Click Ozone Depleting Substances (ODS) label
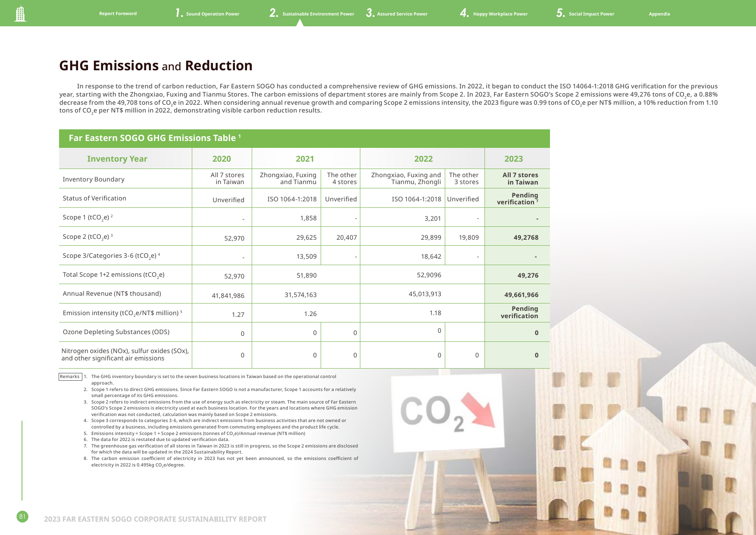This screenshot has height=535, width=756. [x=116, y=332]
